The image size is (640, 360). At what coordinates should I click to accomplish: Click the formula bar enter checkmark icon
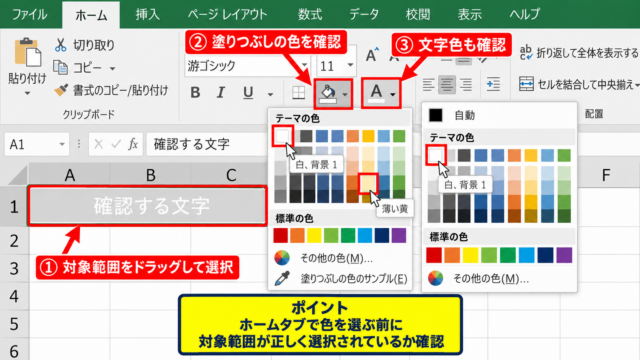pyautogui.click(x=116, y=144)
